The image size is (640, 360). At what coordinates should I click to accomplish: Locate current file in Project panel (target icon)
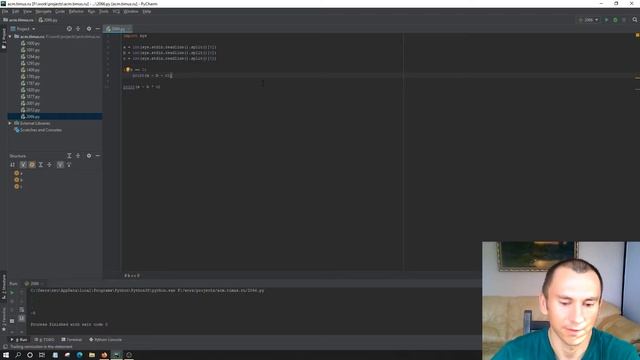pos(69,29)
